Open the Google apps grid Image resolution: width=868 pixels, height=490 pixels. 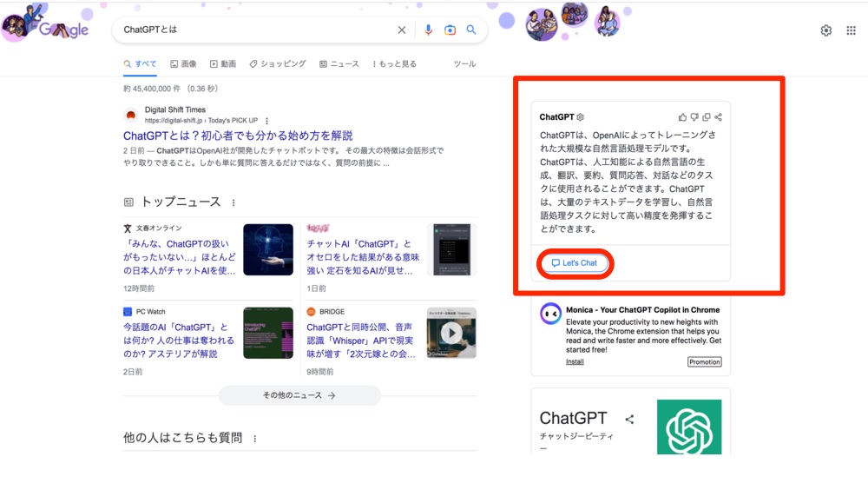point(851,30)
